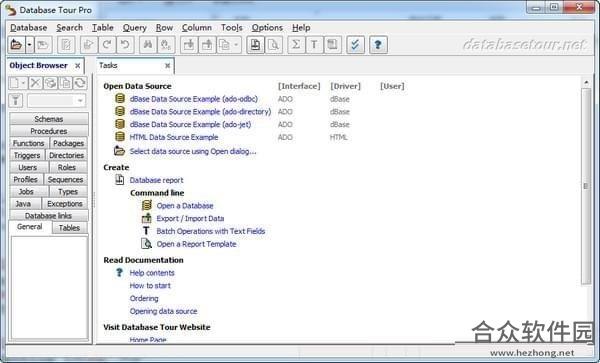Viewport: 600px width, 363px height.
Task: Click the Help contents link
Action: tap(152, 273)
